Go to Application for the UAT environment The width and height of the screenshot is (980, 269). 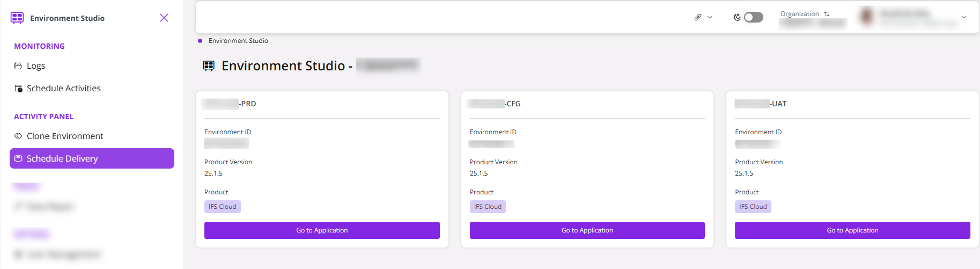(x=852, y=230)
